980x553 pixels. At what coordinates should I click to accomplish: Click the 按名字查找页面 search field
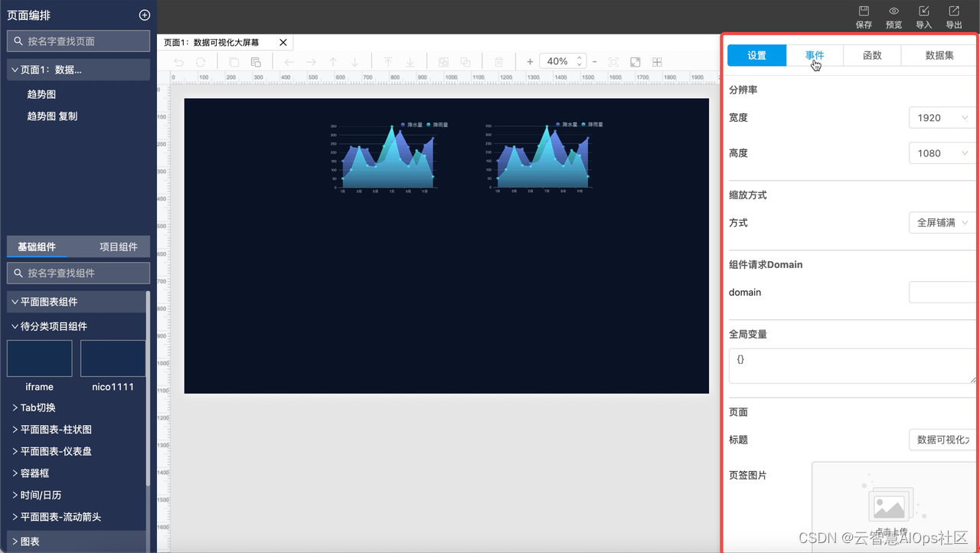click(x=78, y=41)
